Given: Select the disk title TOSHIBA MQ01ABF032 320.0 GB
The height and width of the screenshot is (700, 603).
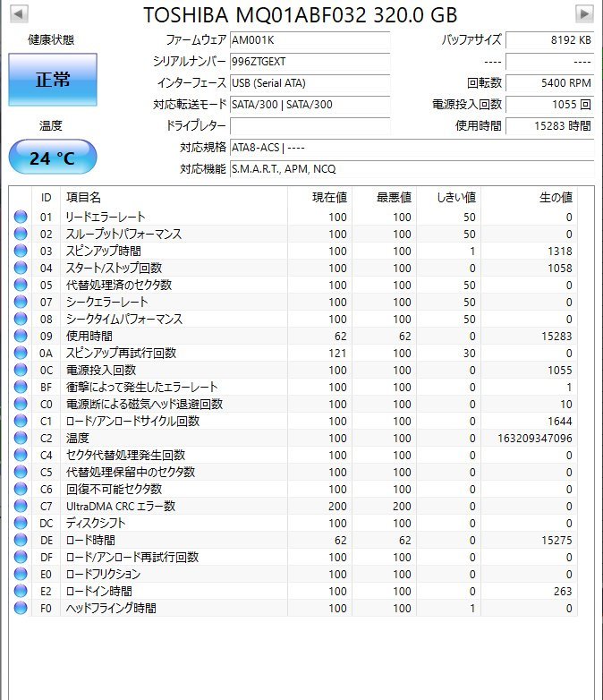Looking at the screenshot, I should (300, 14).
